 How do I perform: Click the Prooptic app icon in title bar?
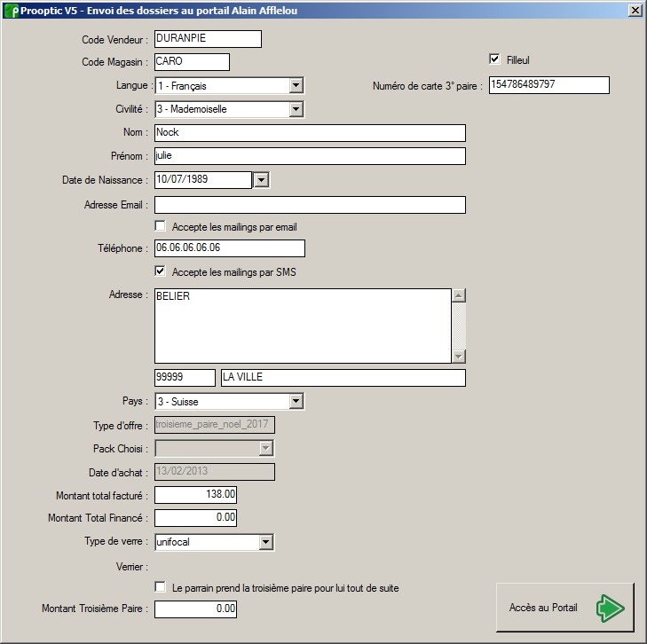pyautogui.click(x=12, y=11)
